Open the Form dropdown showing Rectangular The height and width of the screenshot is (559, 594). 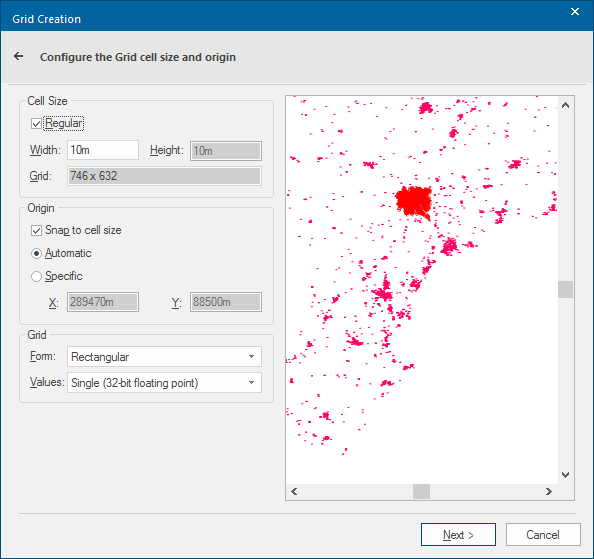pos(164,357)
